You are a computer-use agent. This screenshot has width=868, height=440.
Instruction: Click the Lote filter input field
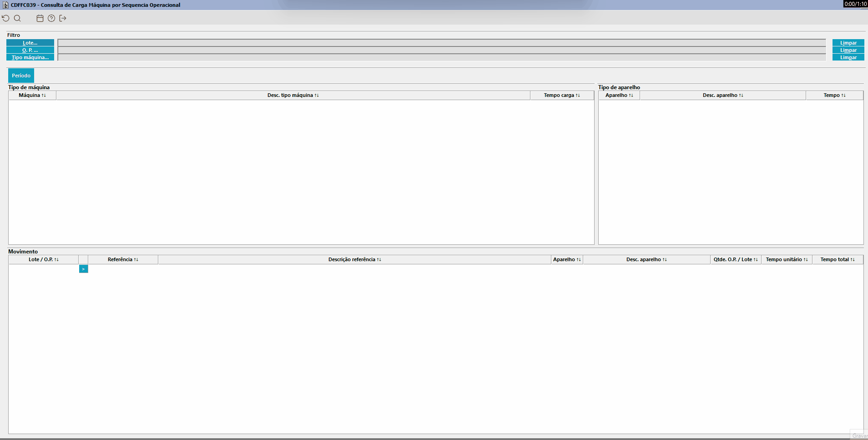coord(442,43)
